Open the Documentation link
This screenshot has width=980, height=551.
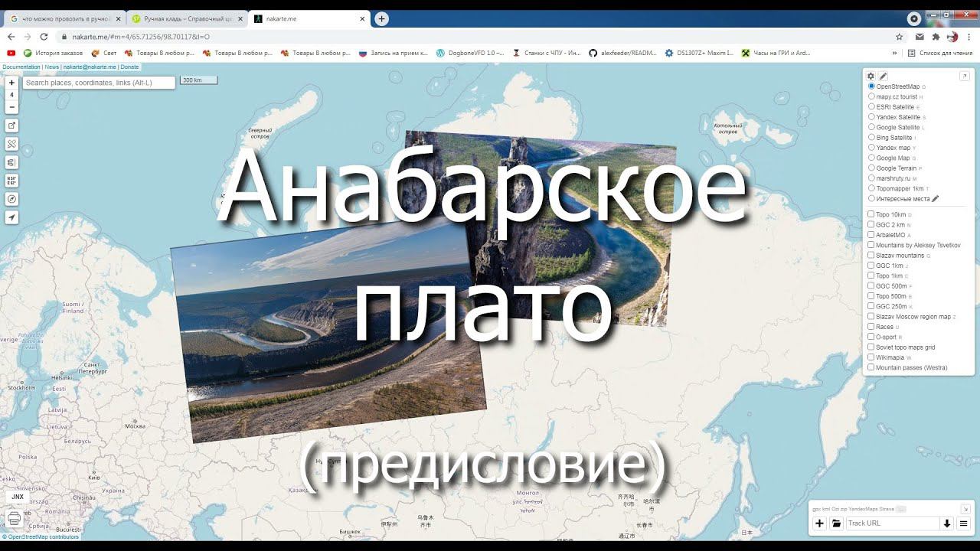pyautogui.click(x=21, y=67)
